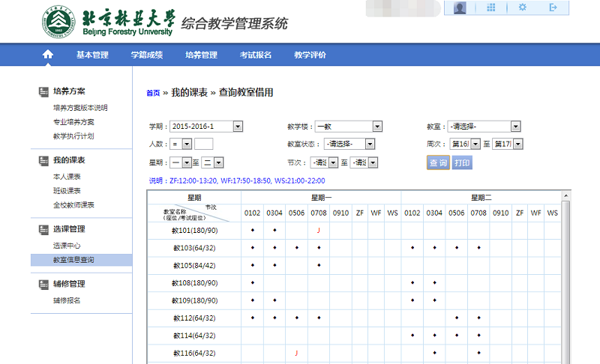Click the 培养方案 sidebar heading

[x=69, y=91]
